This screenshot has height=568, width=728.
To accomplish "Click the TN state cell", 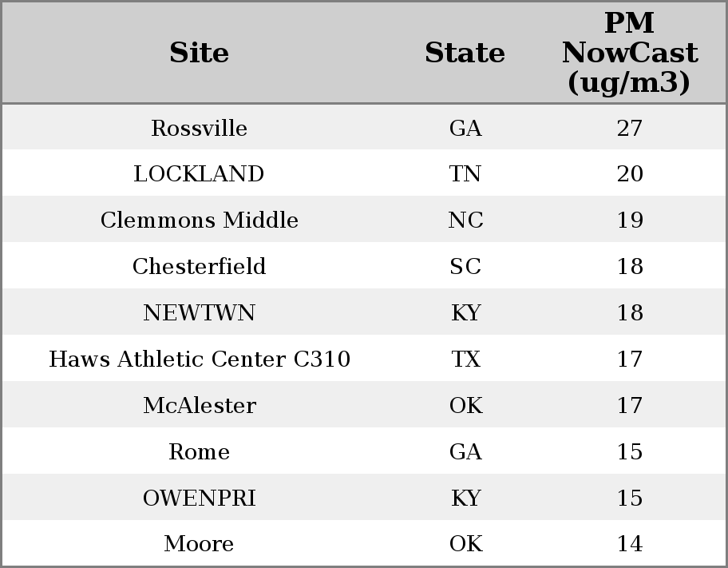I will click(x=465, y=174).
